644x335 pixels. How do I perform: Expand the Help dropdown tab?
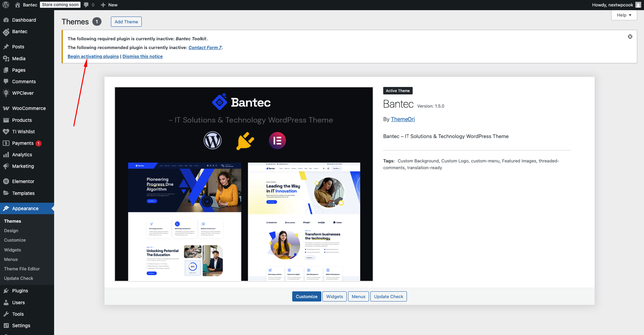[x=624, y=15]
